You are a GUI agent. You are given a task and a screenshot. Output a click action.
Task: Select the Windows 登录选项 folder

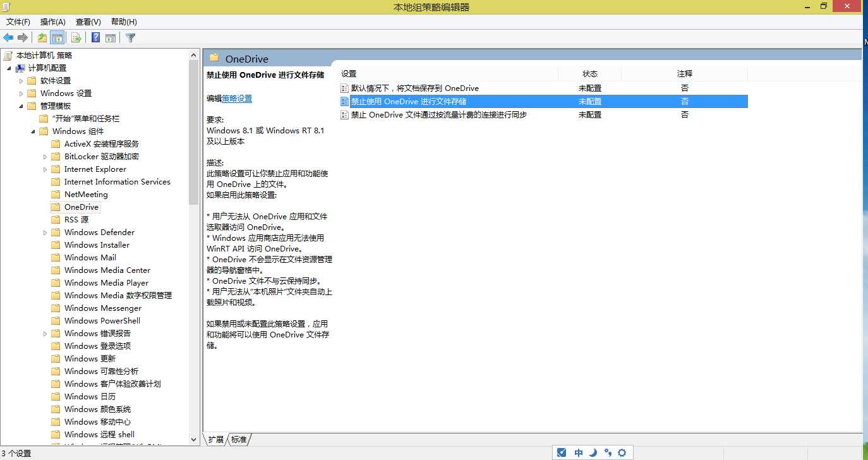coord(98,346)
